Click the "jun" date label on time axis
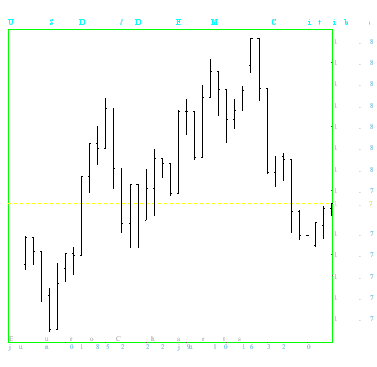The image size is (377, 367). point(29,347)
